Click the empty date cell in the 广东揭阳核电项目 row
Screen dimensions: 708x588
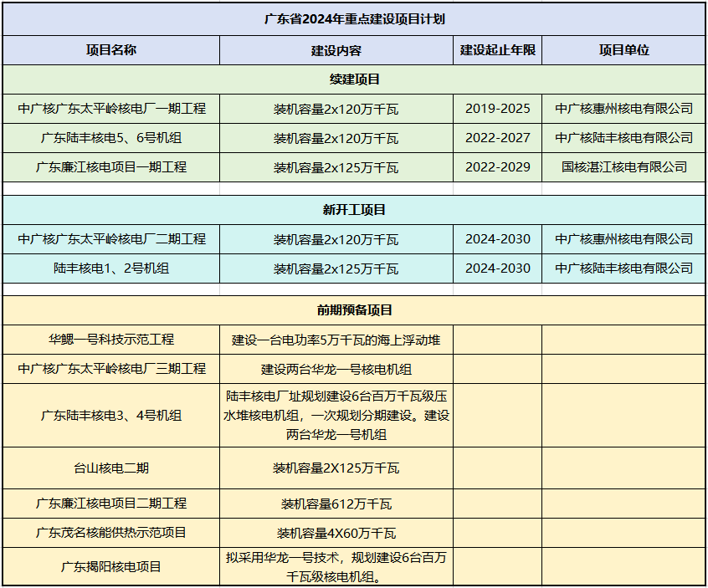click(498, 566)
